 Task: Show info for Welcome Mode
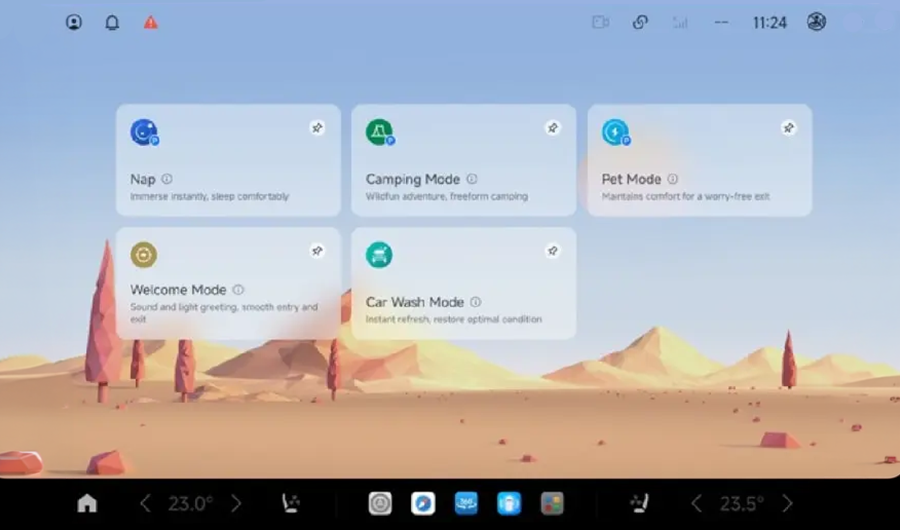pyautogui.click(x=238, y=290)
